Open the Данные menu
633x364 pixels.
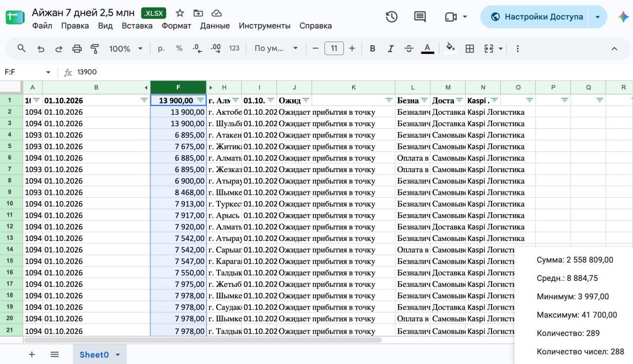point(215,26)
